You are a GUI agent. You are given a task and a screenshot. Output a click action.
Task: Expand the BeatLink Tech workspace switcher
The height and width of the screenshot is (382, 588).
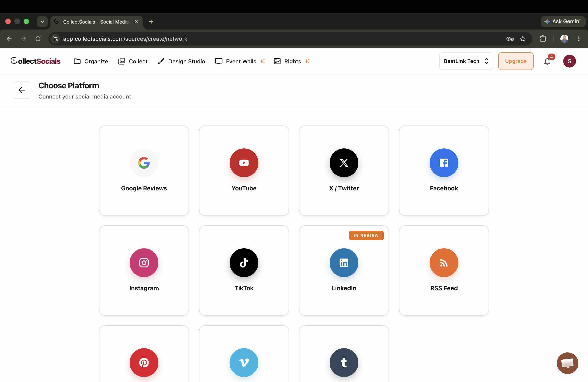tap(466, 61)
